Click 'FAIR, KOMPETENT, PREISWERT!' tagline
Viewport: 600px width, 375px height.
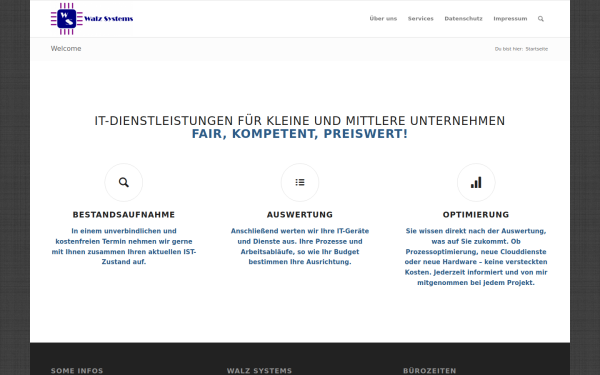coord(300,134)
